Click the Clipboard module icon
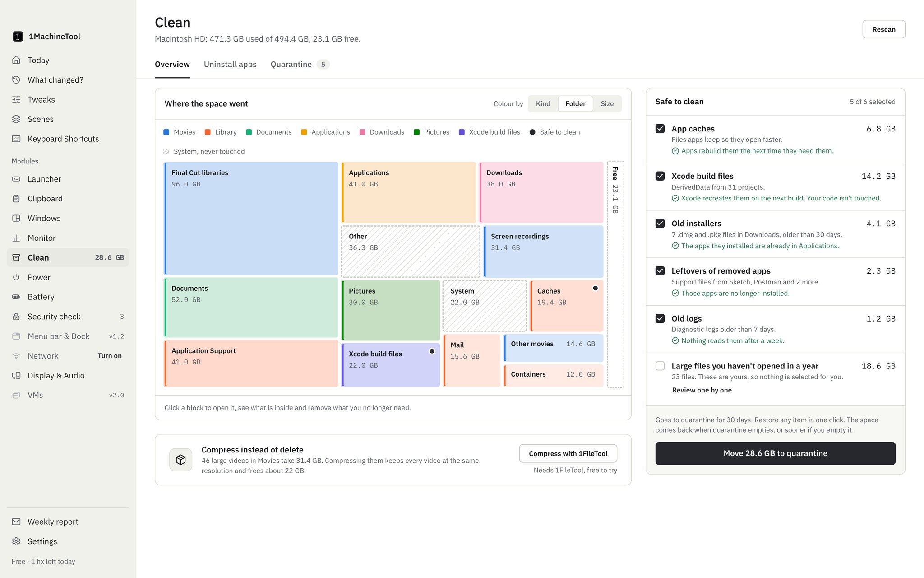The width and height of the screenshot is (924, 578). click(x=16, y=199)
